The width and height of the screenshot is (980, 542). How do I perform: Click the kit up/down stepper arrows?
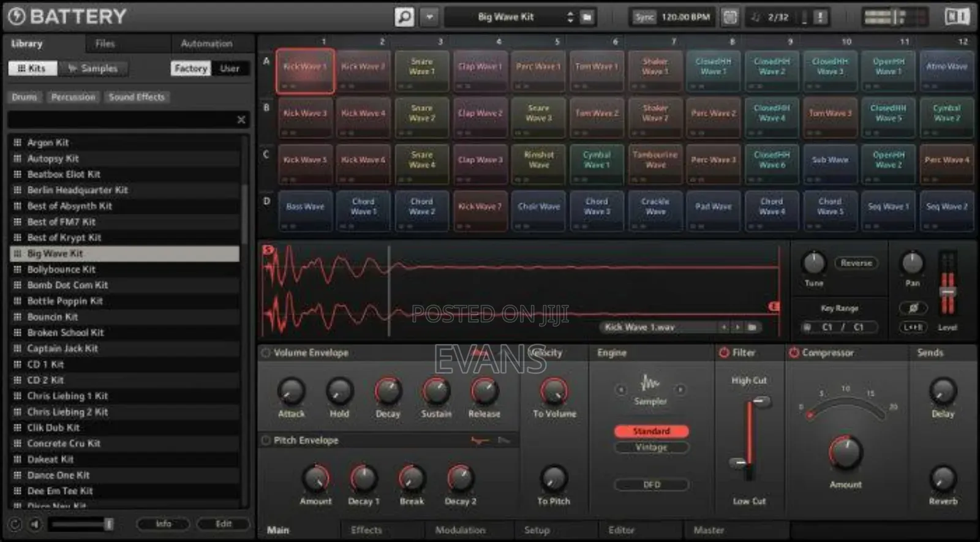click(x=570, y=17)
